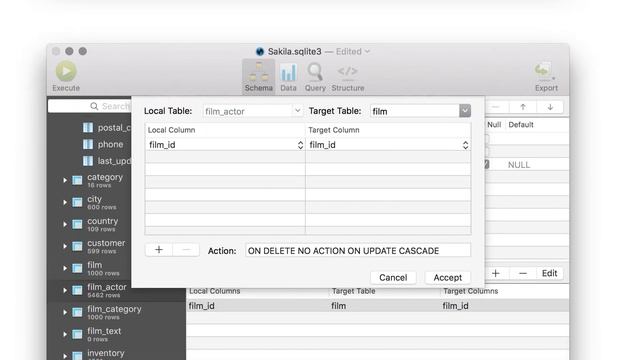
Task: Select the film table icon
Action: tap(77, 268)
